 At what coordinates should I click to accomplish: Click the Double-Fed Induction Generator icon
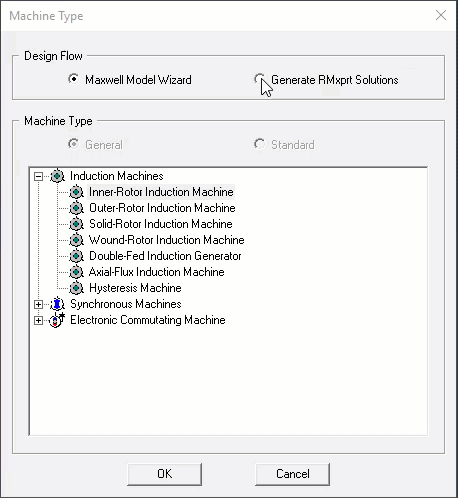tap(76, 256)
